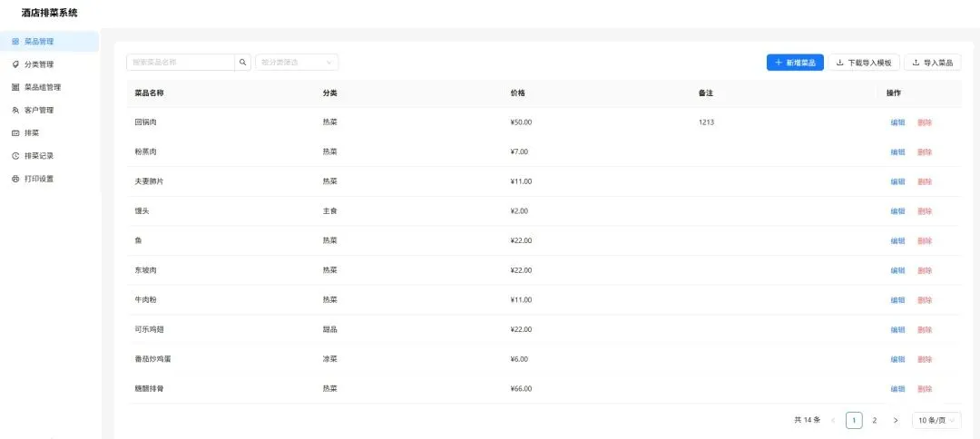
Task: Edit the 回锅肉 row
Action: (x=897, y=122)
